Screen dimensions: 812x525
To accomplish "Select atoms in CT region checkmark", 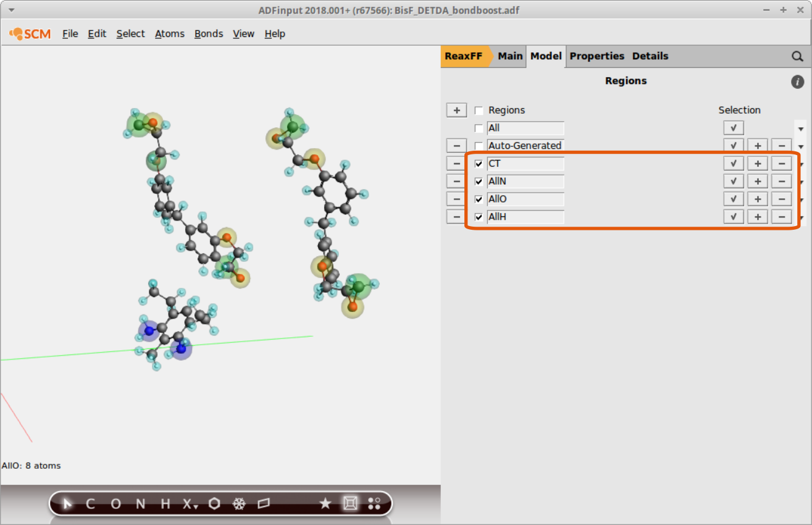I will [x=734, y=164].
